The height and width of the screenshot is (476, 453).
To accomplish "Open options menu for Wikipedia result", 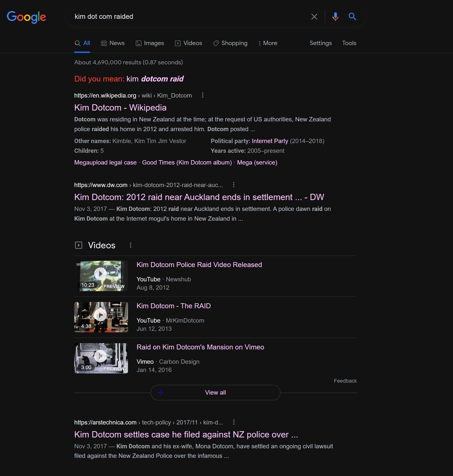I will [x=203, y=95].
